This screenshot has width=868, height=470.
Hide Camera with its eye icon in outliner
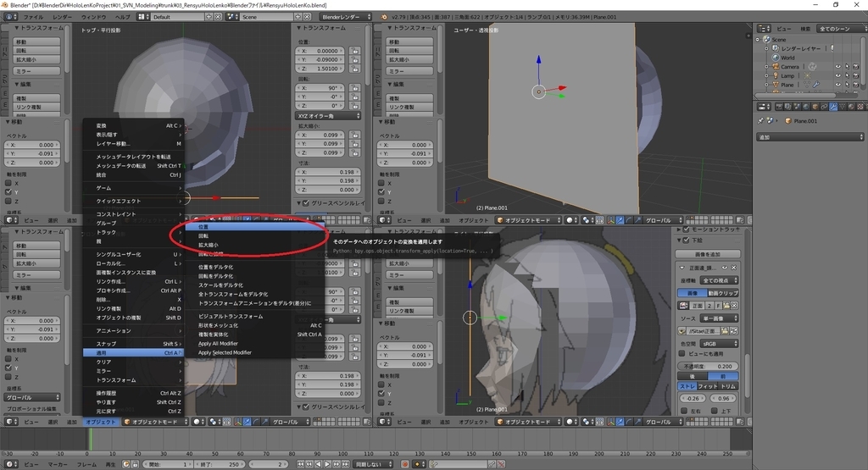[x=837, y=67]
